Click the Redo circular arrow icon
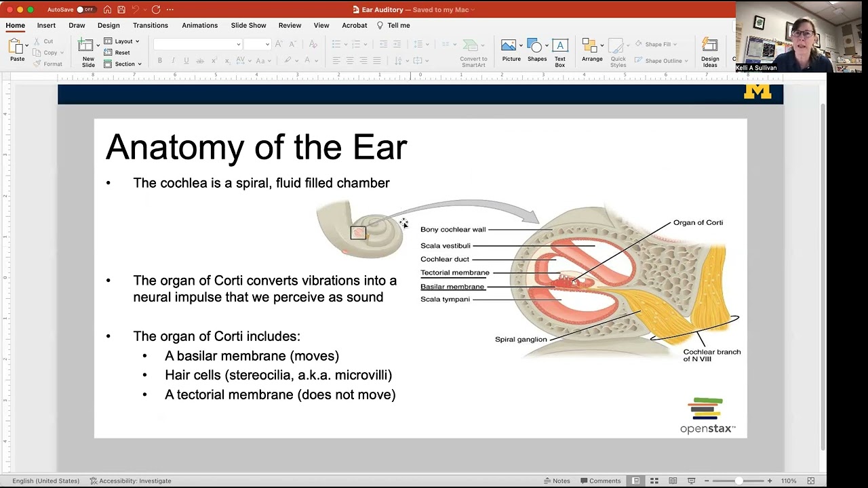 click(156, 9)
